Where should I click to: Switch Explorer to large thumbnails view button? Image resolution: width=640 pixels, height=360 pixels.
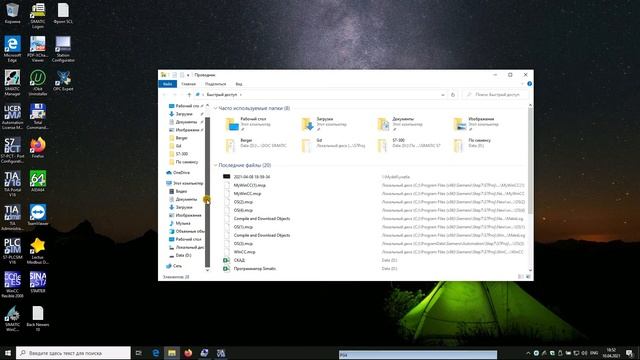tap(528, 277)
